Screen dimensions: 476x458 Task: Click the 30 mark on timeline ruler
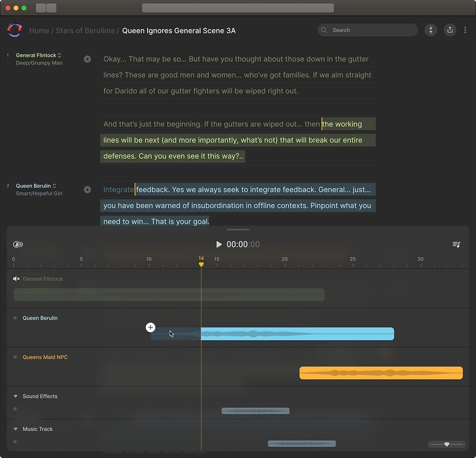420,259
